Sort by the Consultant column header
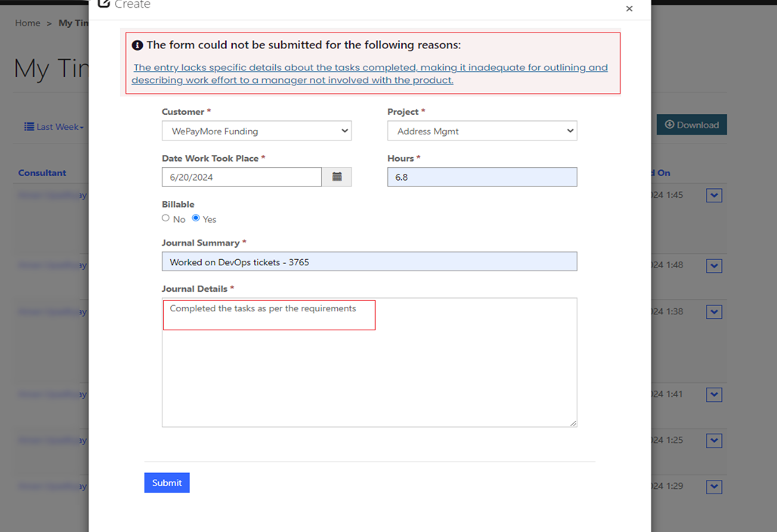Screen dimensions: 777x532 pos(42,173)
